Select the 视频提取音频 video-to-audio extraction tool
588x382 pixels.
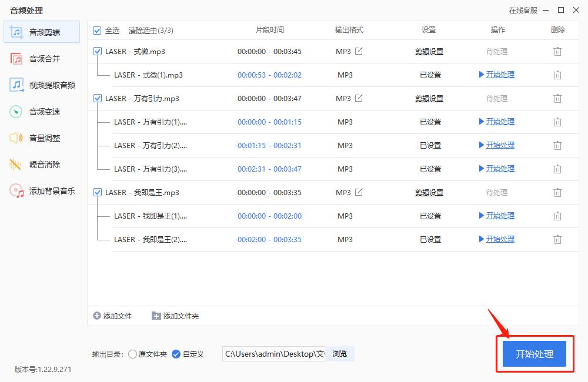point(44,85)
